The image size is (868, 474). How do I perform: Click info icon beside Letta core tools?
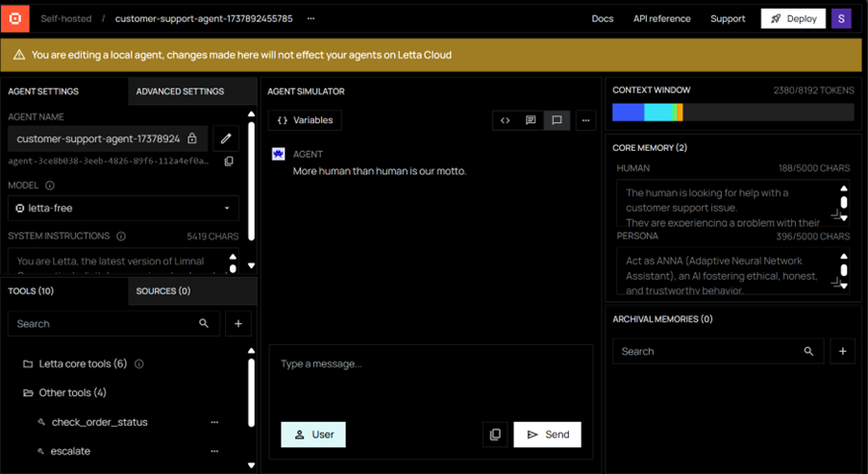click(139, 363)
